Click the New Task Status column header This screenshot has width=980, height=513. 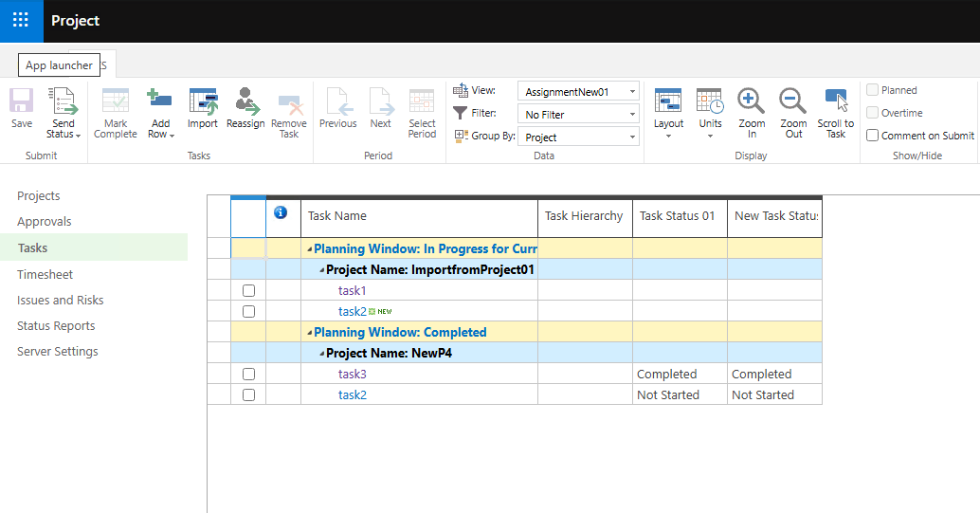[775, 216]
